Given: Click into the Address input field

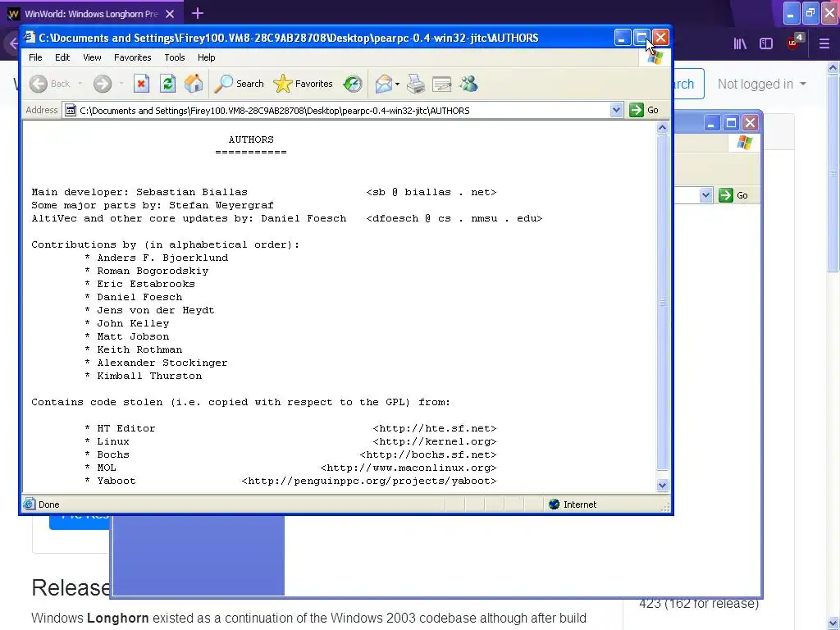Looking at the screenshot, I should pos(343,111).
